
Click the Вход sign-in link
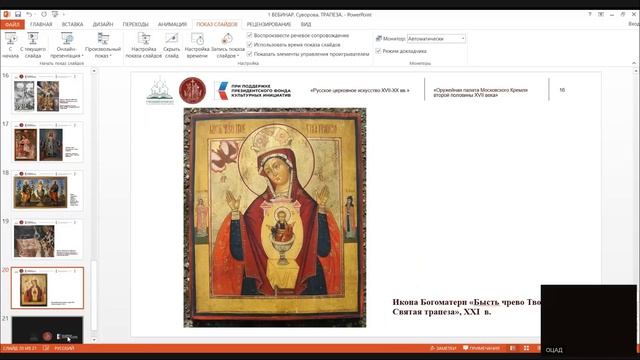click(x=634, y=24)
